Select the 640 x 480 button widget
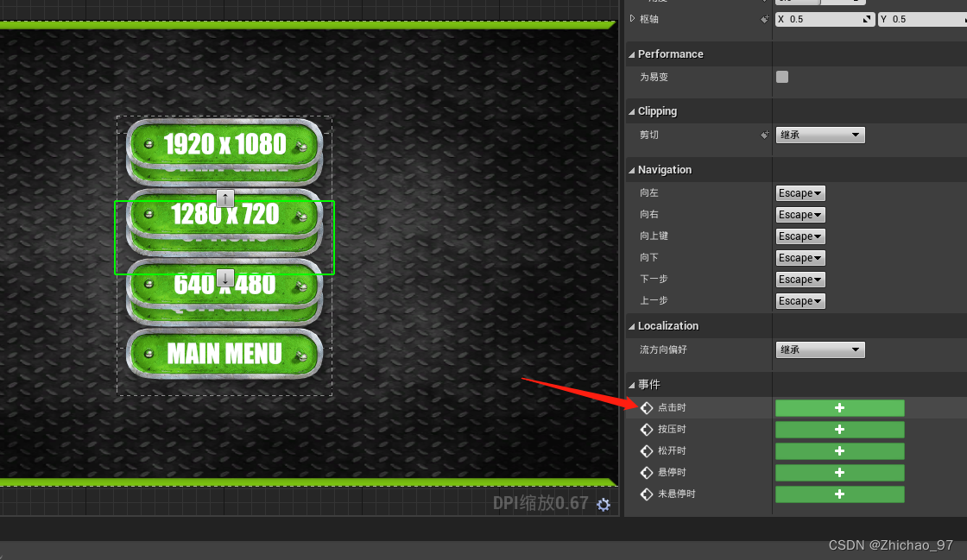 [224, 286]
